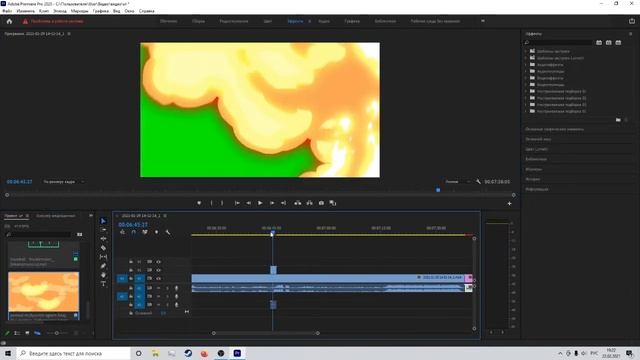Click the insert sequences as nests icon

(122, 232)
